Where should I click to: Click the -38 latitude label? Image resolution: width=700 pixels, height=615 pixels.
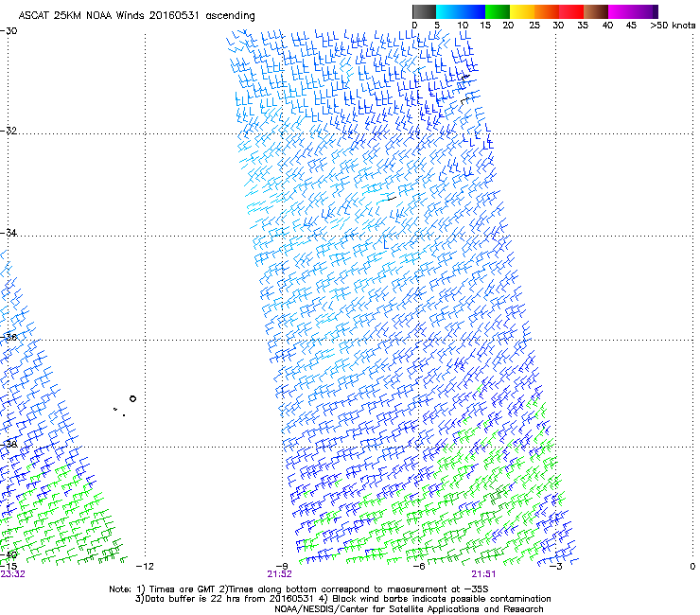click(x=9, y=445)
